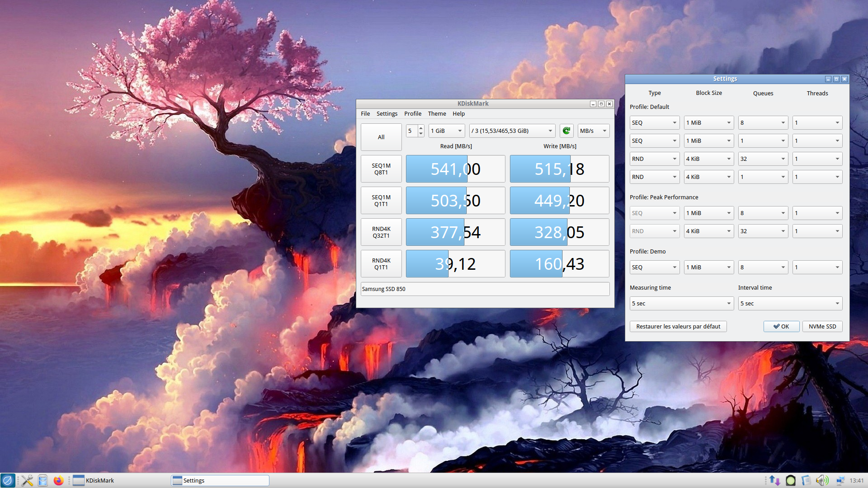Open the MB/s units dropdown
This screenshot has width=868, height=488.
594,131
